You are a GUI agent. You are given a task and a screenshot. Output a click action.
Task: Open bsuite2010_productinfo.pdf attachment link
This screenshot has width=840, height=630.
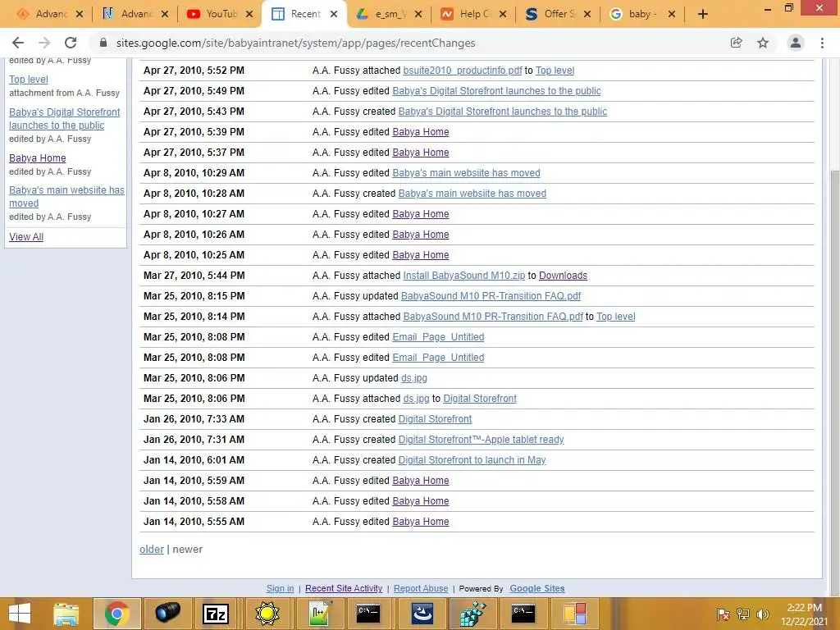coord(463,71)
